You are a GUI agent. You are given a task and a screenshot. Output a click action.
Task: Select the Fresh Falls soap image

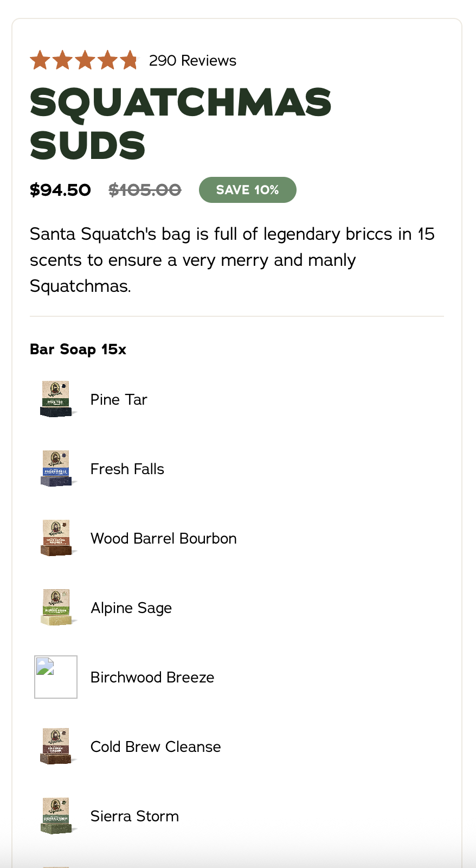pos(56,469)
